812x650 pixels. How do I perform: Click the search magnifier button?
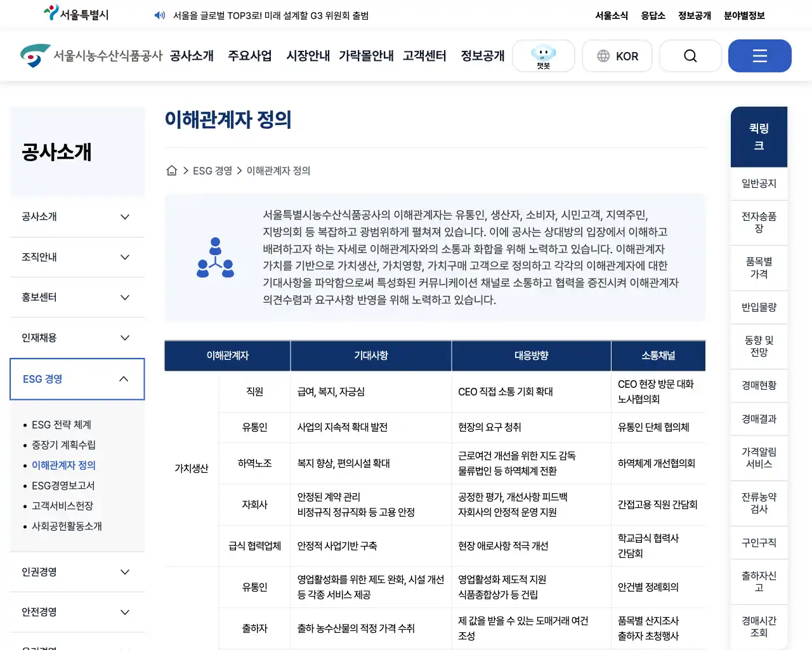(690, 56)
